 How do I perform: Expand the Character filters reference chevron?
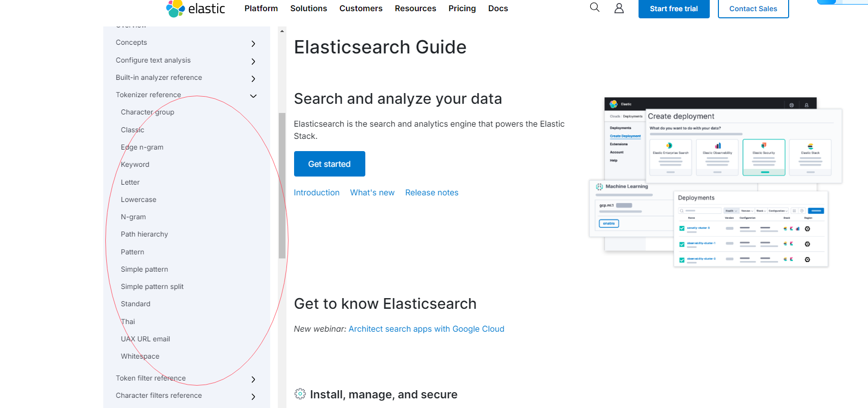(253, 397)
